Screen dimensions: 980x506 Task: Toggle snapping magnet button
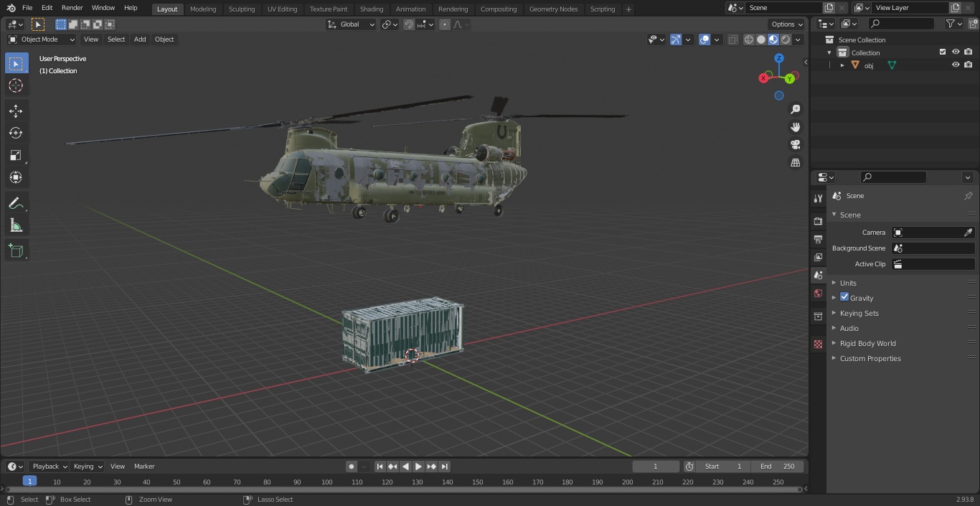[x=409, y=24]
